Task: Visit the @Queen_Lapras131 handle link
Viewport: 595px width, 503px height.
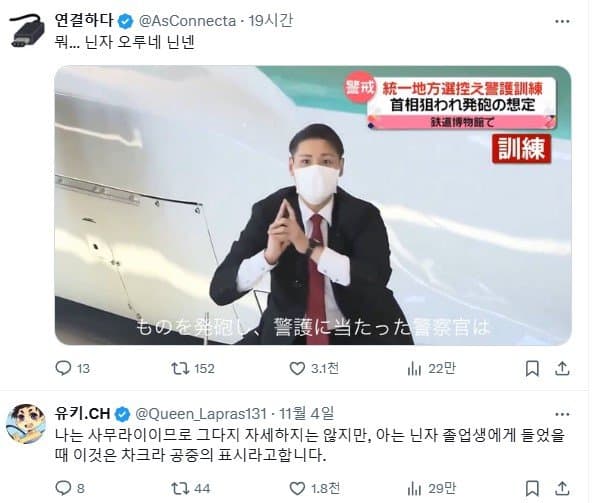Action: pos(201,413)
